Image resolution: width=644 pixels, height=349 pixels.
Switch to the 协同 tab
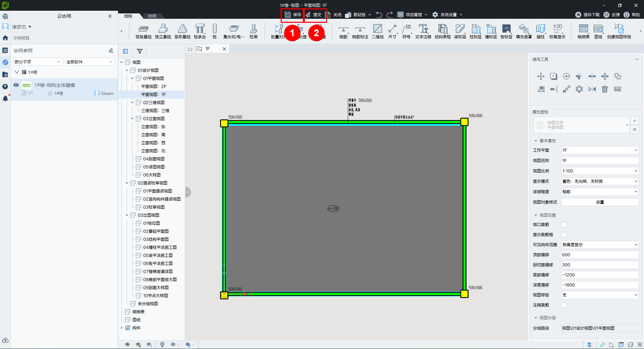pyautogui.click(x=152, y=16)
